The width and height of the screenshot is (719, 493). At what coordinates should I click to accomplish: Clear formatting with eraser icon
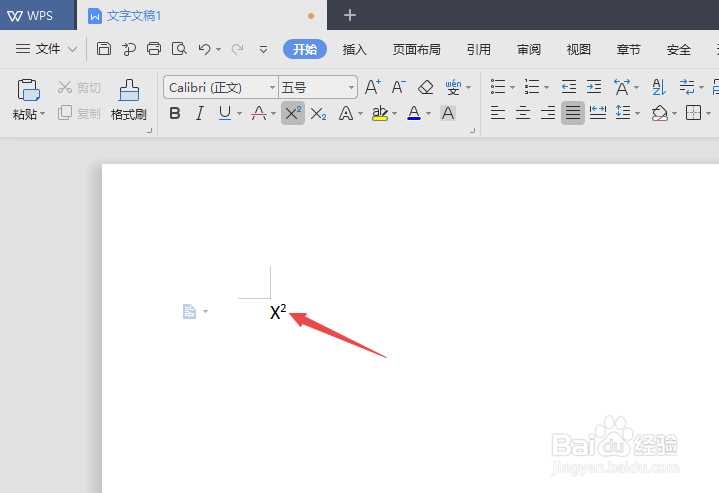(426, 87)
